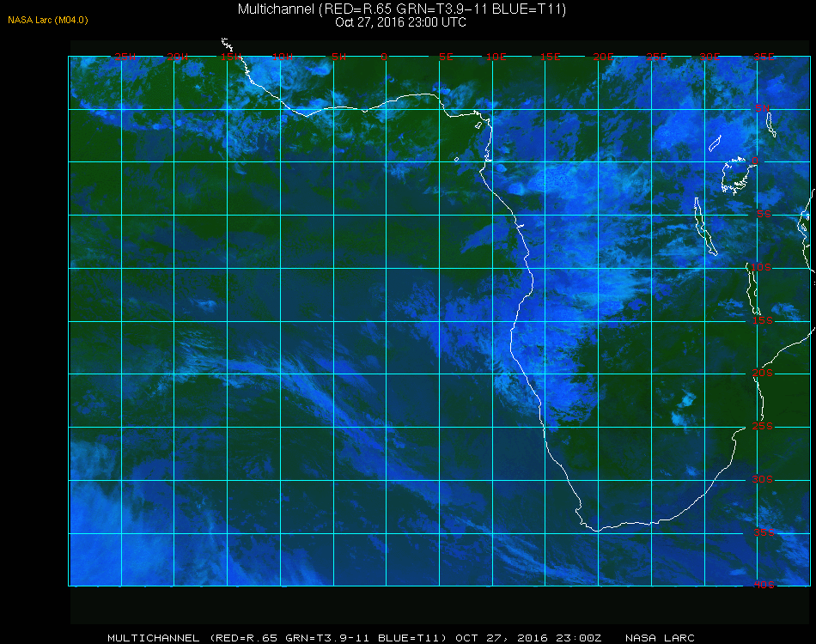Click the 20W longitude label
The image size is (816, 644).
(x=178, y=57)
